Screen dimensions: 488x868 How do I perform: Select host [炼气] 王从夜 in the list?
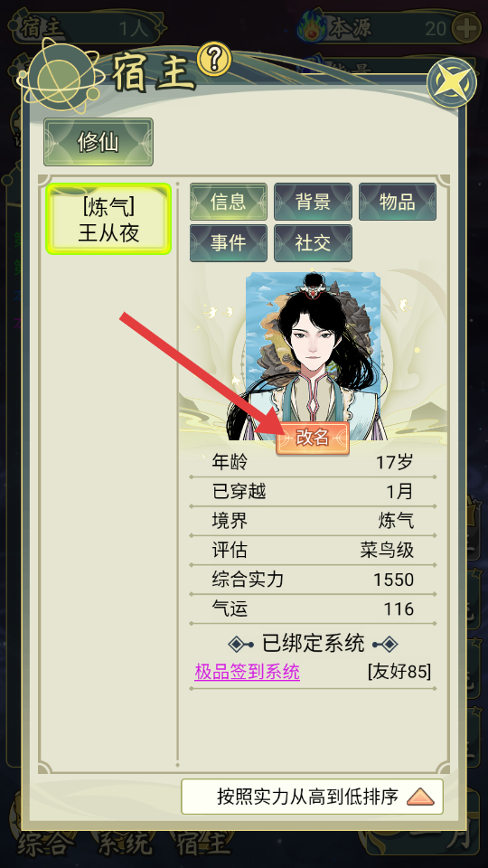(x=108, y=219)
